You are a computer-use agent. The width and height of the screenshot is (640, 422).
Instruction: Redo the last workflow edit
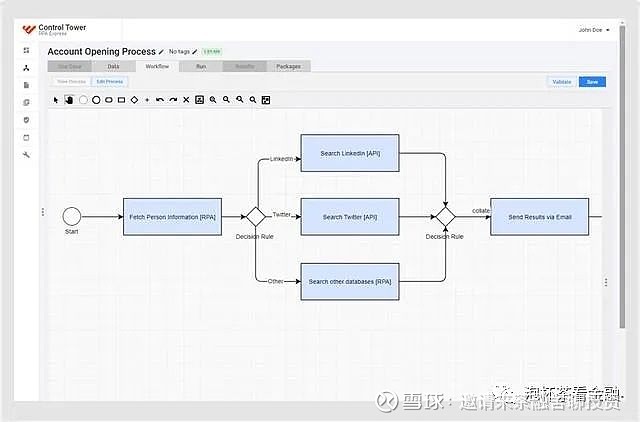point(173,100)
